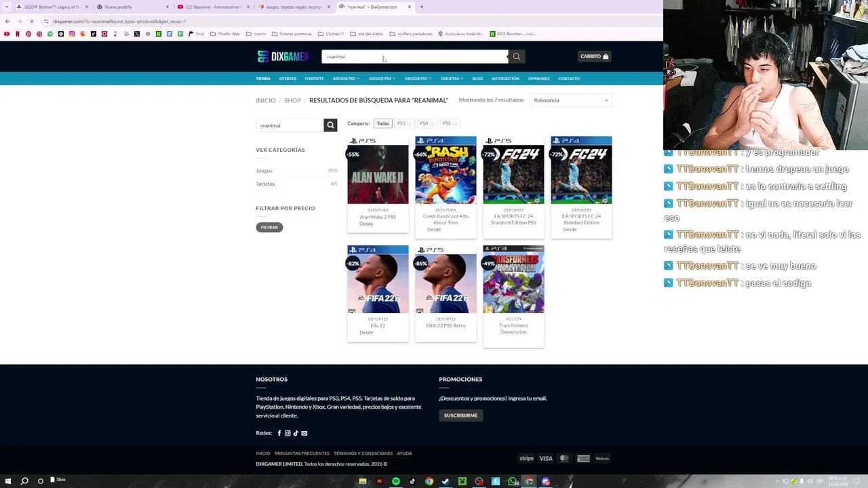This screenshot has height=488, width=868.
Task: Click the header search input field
Action: [414, 56]
